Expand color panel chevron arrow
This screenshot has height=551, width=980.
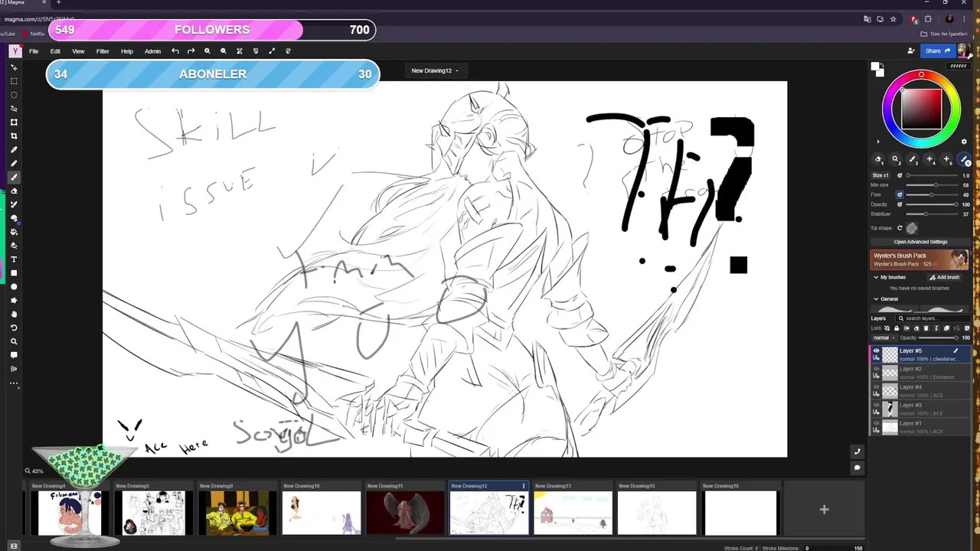coord(877,142)
